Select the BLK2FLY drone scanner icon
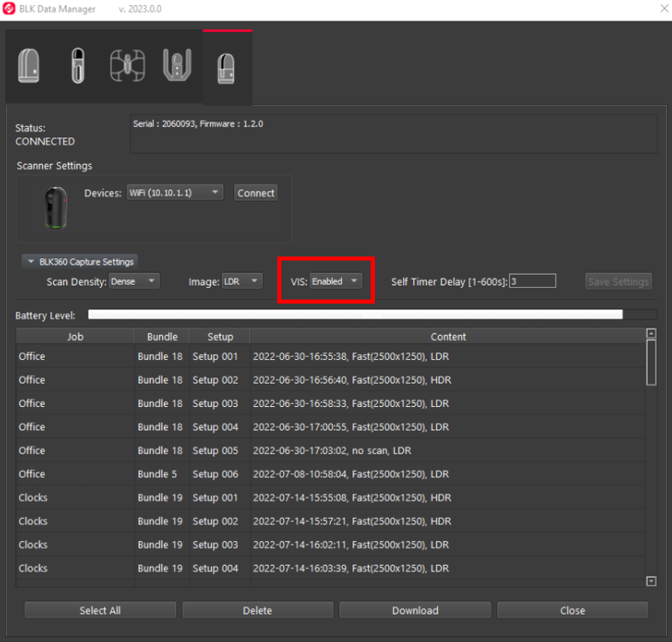Screen dimensions: 672x642 click(127, 65)
